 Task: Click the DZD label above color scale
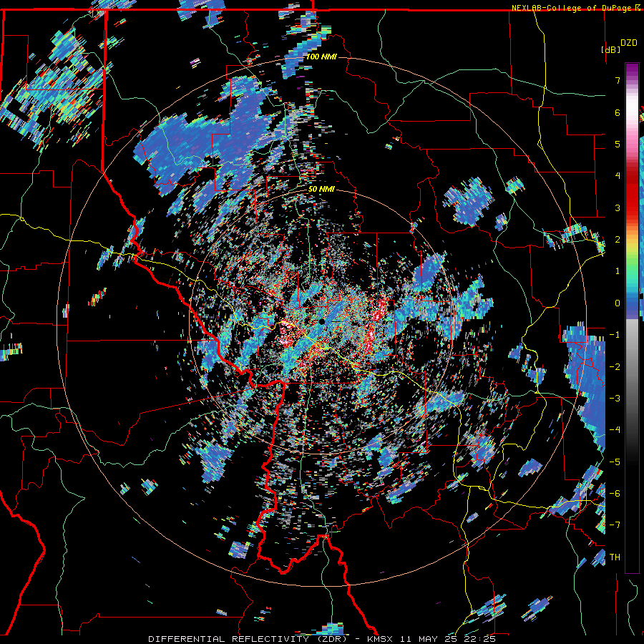pos(629,43)
